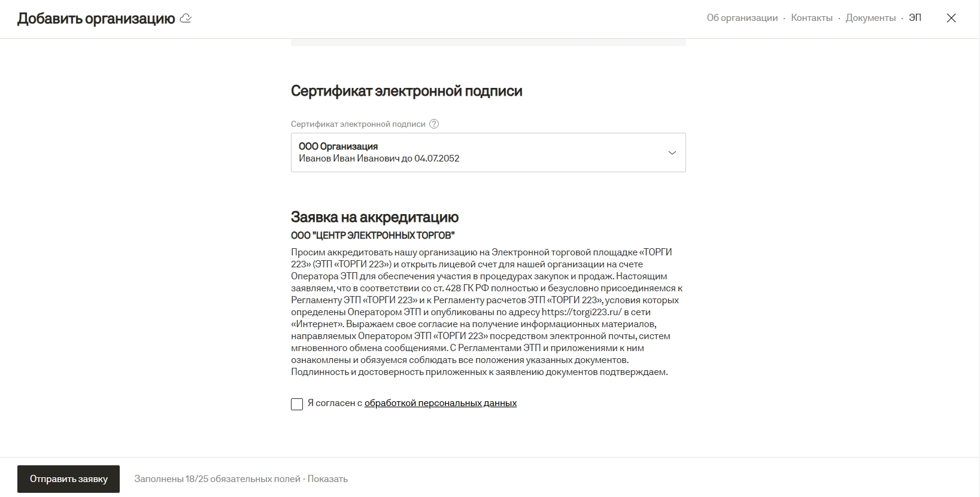Go to the Об организации section

(742, 18)
